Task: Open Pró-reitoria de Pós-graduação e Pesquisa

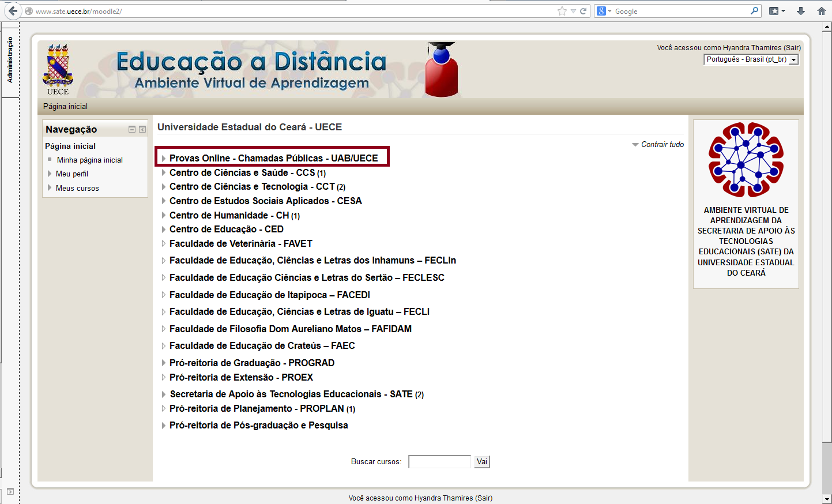Action: 259,425
